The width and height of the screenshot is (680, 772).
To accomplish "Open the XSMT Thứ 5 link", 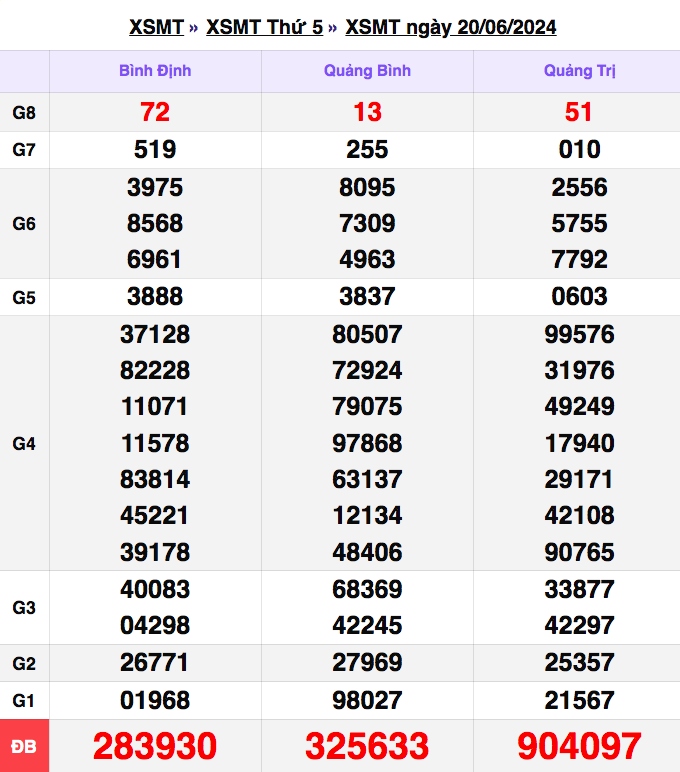I will [264, 27].
